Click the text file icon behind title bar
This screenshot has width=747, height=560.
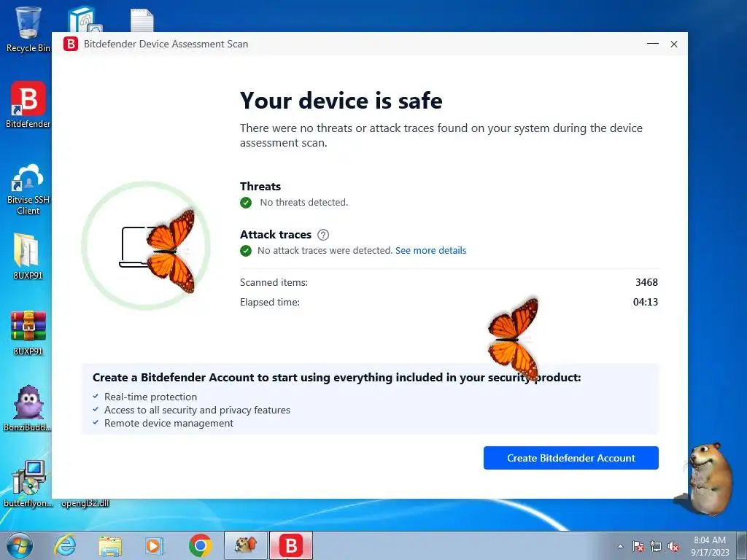pyautogui.click(x=142, y=20)
